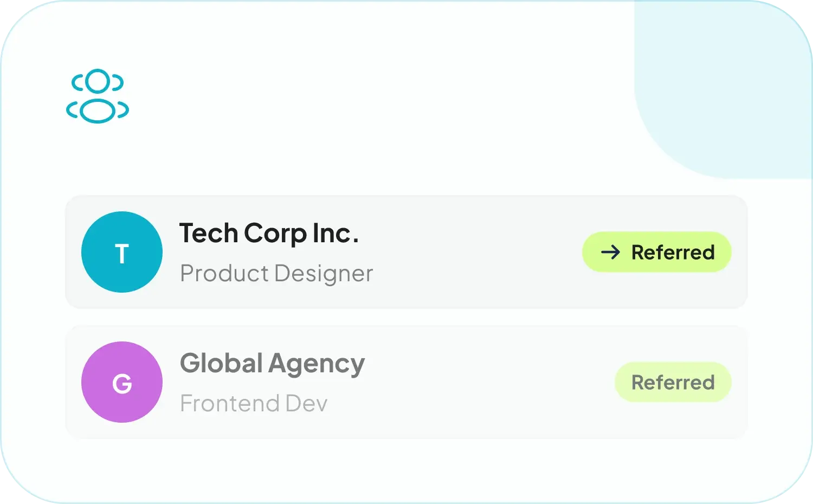Image resolution: width=813 pixels, height=504 pixels.
Task: Click the word "Dev" in the second row
Action: click(x=306, y=403)
